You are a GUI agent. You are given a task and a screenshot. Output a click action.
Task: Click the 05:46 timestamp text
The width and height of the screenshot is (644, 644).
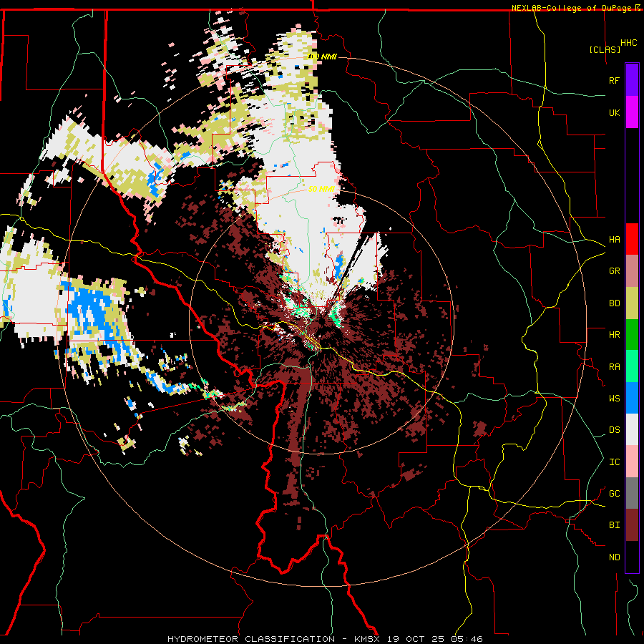469,639
